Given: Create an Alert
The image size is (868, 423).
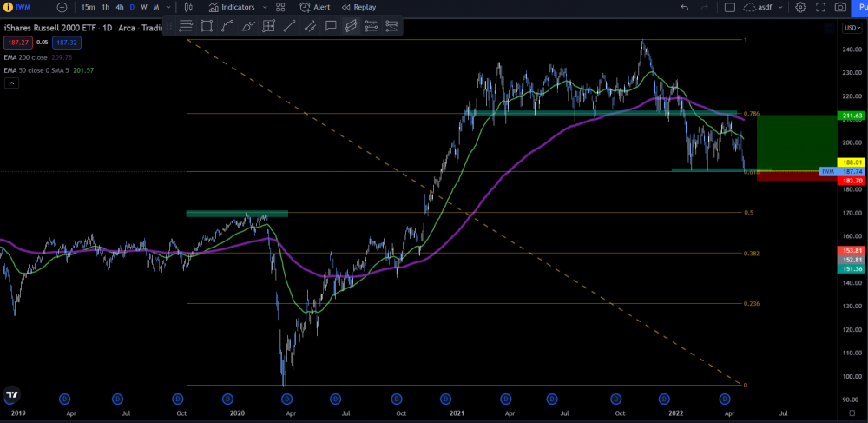Looking at the screenshot, I should pos(315,7).
